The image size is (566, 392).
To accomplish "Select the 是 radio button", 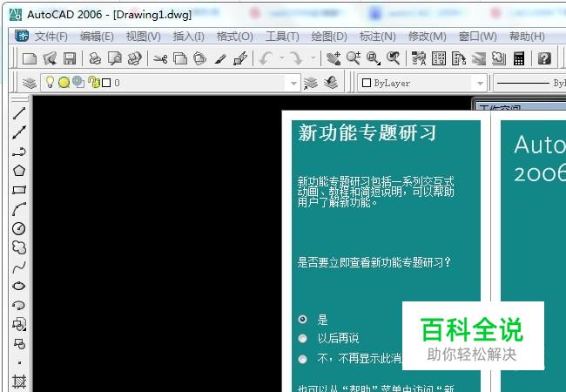I will click(302, 319).
